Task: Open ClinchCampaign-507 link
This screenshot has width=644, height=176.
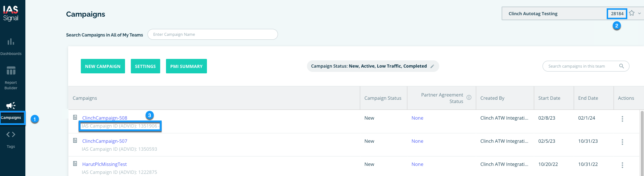Action: point(105,141)
